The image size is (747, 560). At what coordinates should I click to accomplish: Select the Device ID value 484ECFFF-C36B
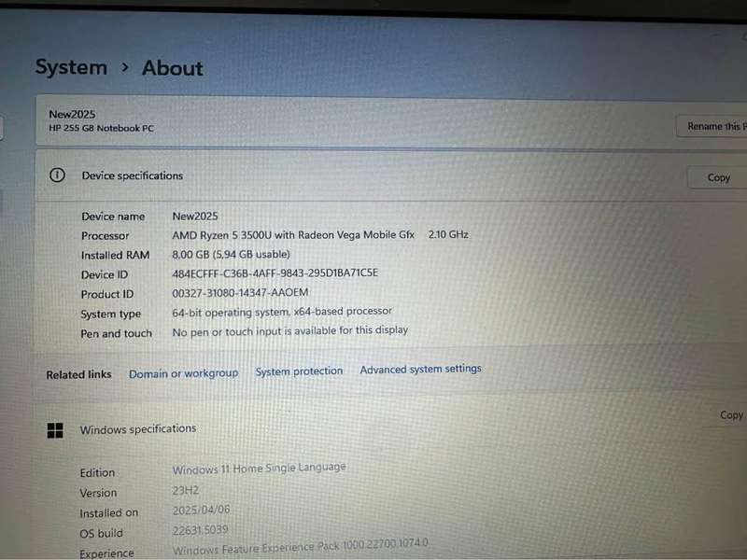tap(275, 273)
